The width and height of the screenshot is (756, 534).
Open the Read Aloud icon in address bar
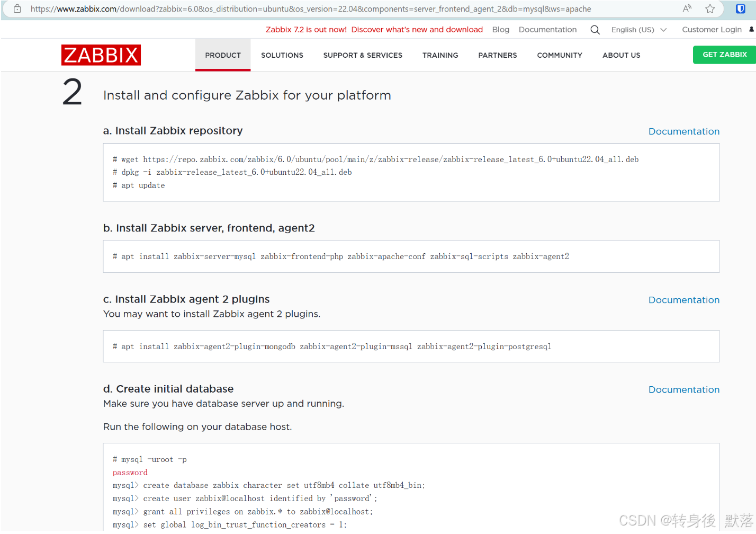pos(687,8)
